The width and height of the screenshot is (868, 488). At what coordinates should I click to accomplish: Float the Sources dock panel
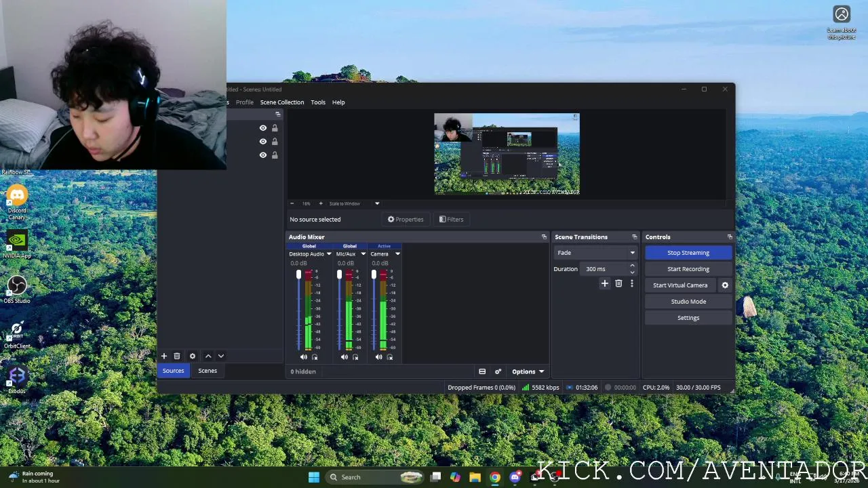[277, 115]
